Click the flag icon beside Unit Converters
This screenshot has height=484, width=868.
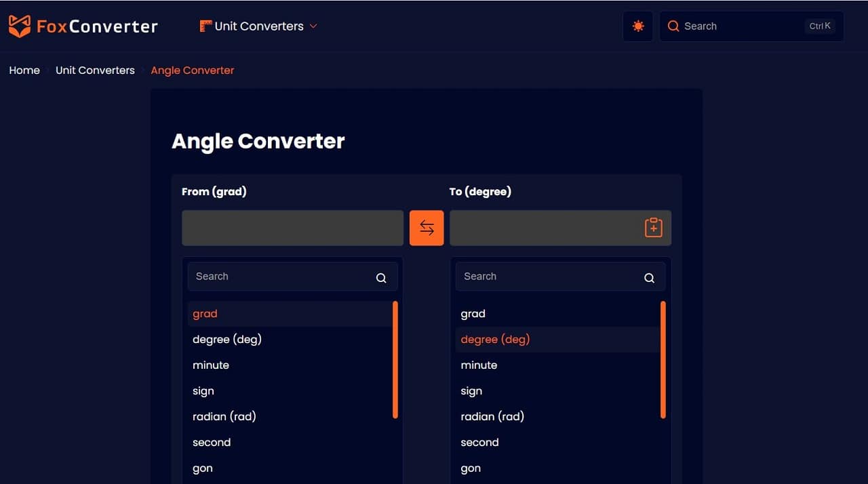[204, 25]
